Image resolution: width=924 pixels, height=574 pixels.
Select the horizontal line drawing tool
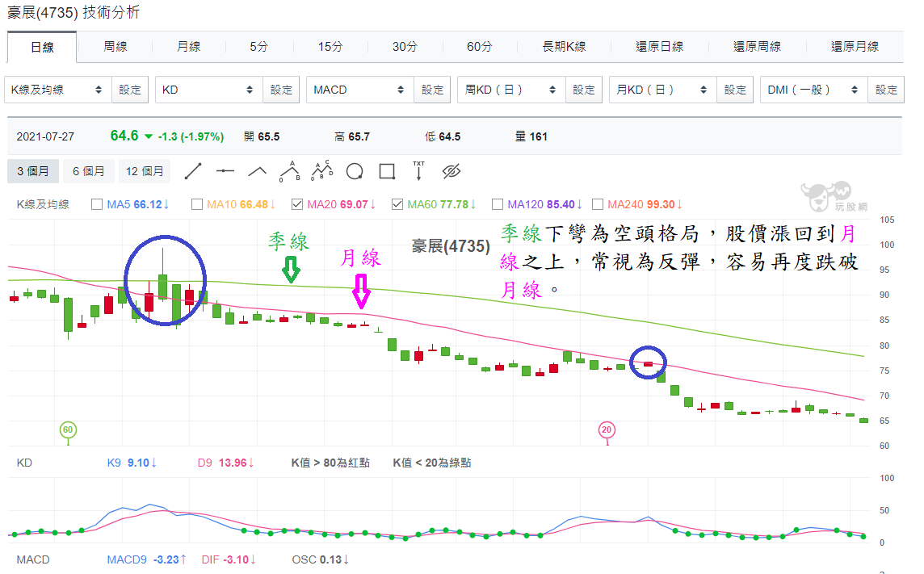[225, 171]
